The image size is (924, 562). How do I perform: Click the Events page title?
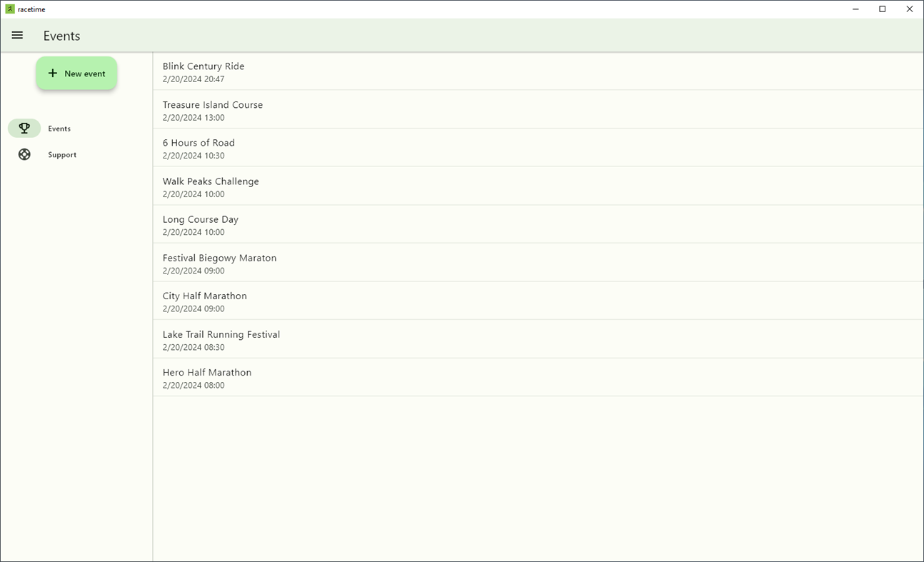61,36
